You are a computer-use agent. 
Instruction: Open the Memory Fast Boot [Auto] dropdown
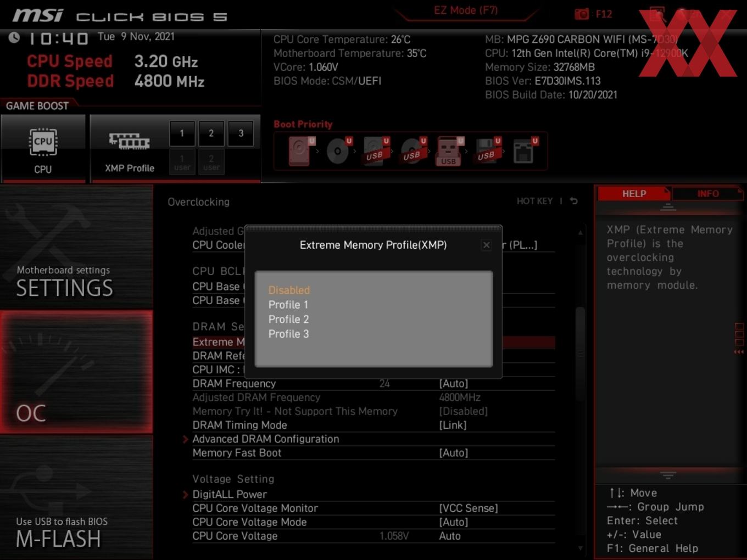point(453,453)
